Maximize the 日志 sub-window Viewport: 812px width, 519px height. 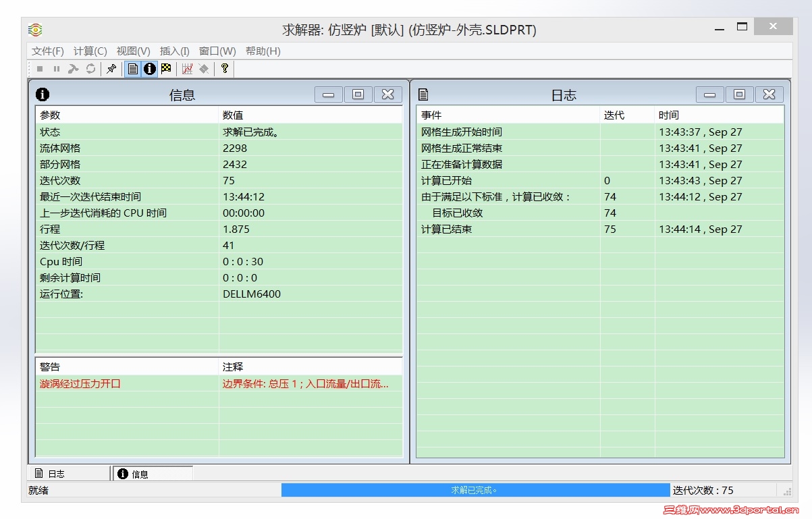(740, 94)
